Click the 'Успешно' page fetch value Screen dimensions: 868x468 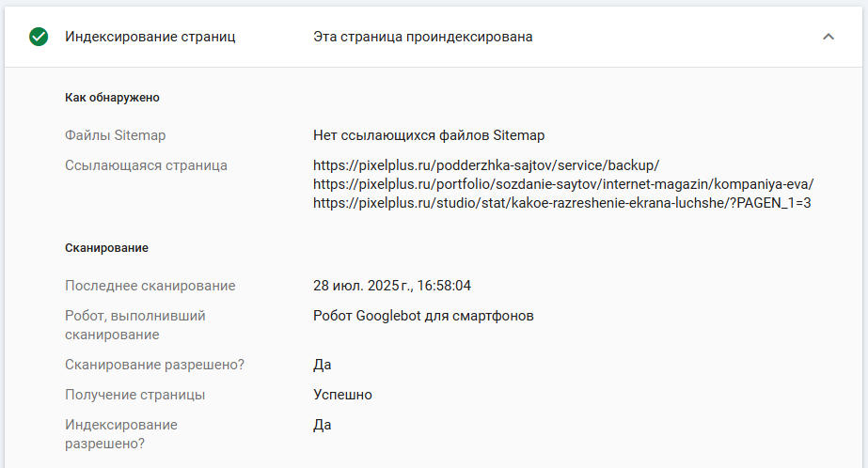pos(342,395)
